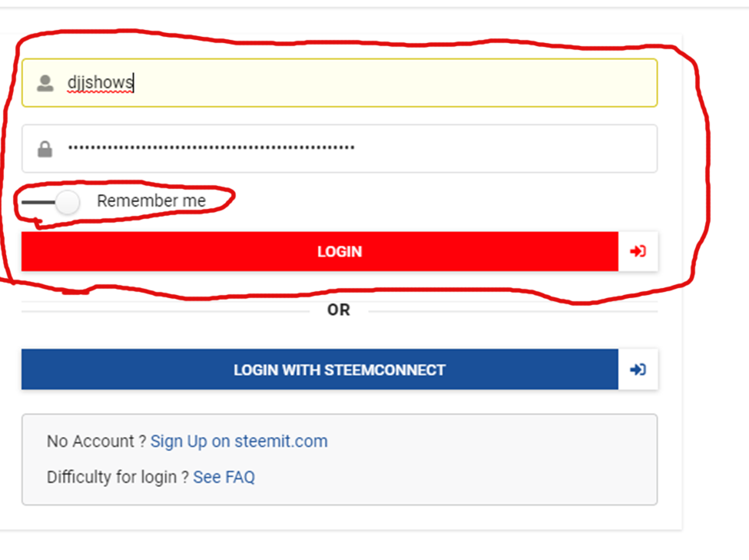Open the See FAQ link
The height and width of the screenshot is (560, 749).
click(224, 477)
